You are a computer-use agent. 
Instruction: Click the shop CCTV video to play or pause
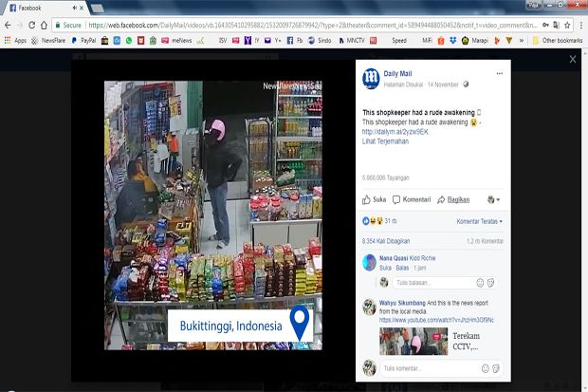coord(213,215)
